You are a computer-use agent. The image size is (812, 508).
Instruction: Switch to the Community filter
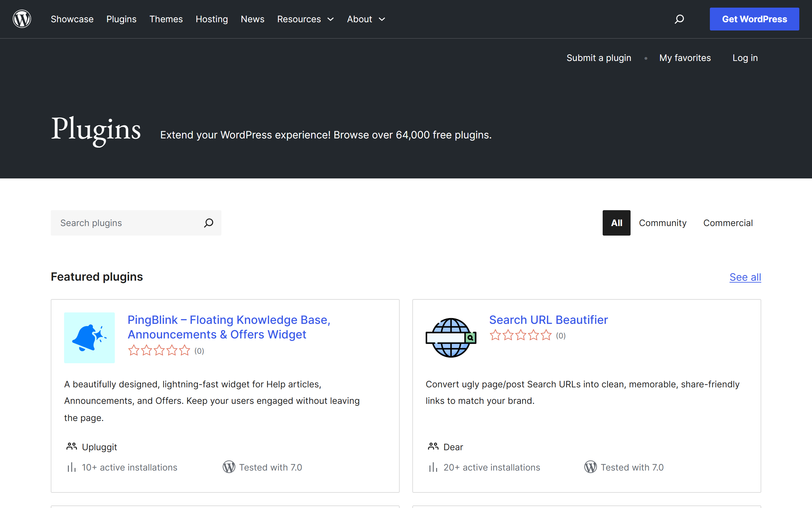[x=663, y=223]
